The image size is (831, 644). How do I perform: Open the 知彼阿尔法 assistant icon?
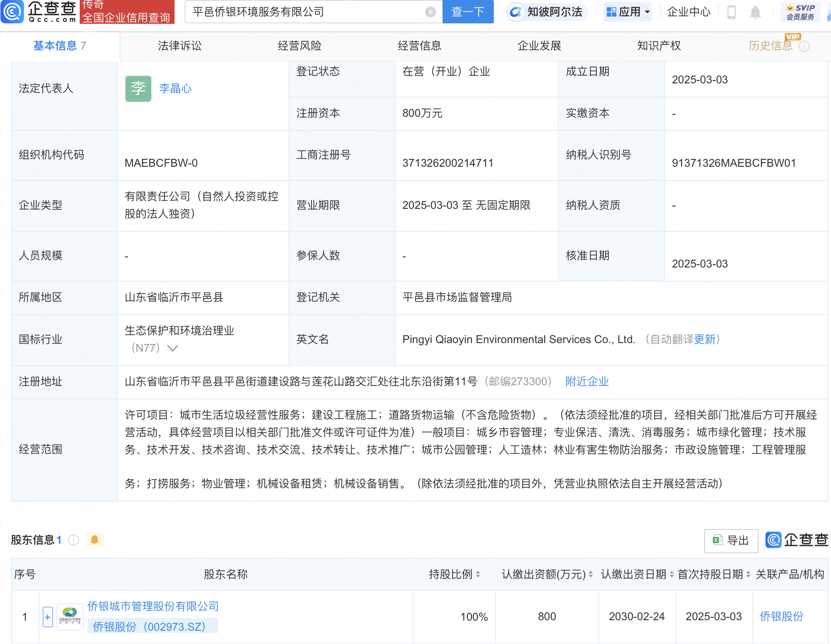(515, 12)
